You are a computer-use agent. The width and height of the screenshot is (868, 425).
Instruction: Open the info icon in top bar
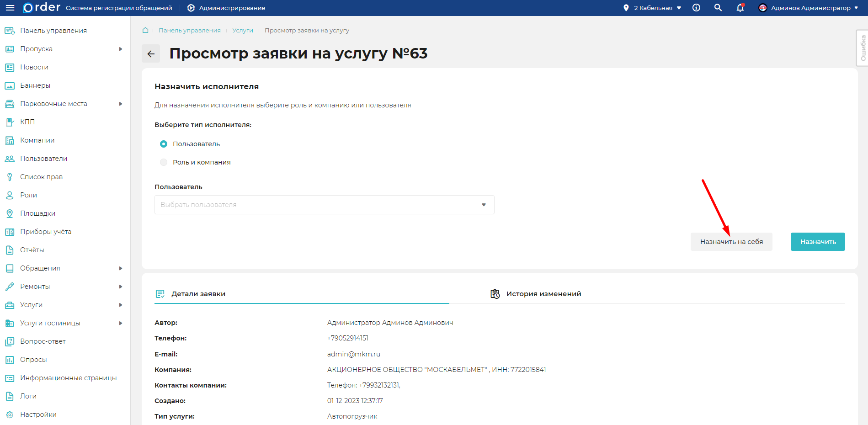coord(696,7)
